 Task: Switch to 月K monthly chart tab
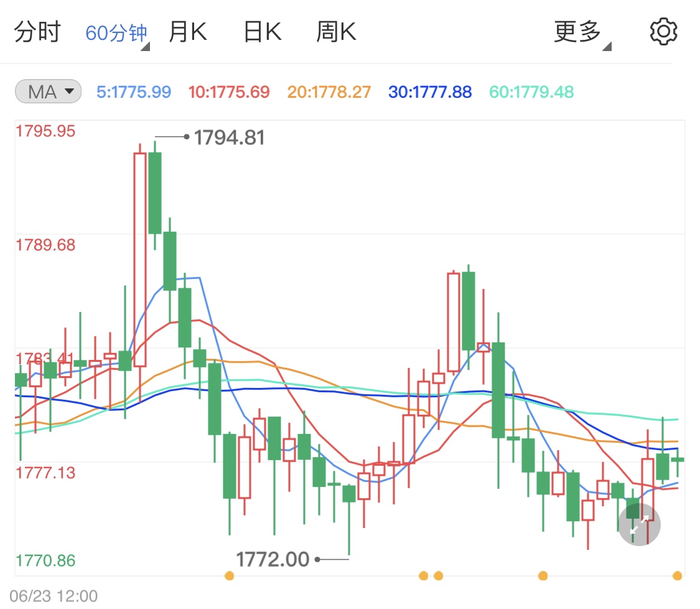pyautogui.click(x=188, y=32)
